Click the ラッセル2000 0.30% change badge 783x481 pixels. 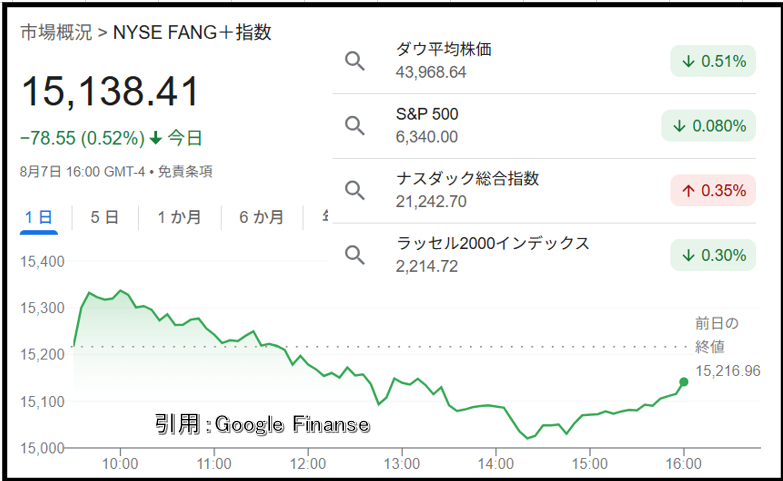[713, 255]
